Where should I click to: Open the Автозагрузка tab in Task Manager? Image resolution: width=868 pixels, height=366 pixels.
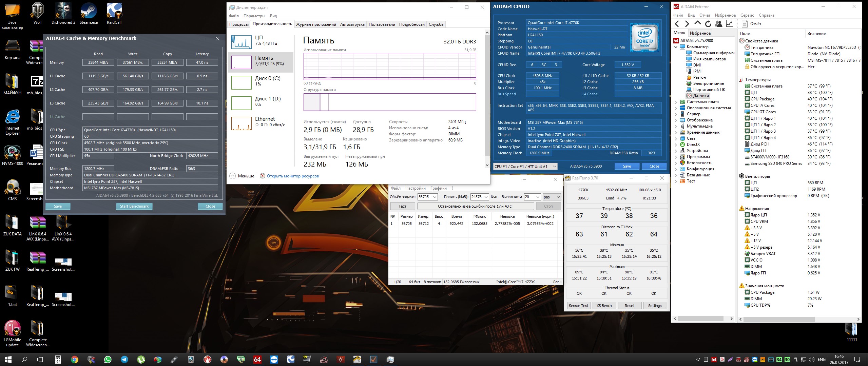pyautogui.click(x=352, y=24)
